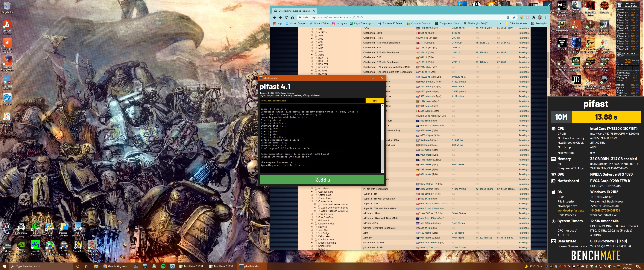Open the Control desktop icon
Image resolution: width=644 pixels, height=270 pixels.
(x=562, y=44)
